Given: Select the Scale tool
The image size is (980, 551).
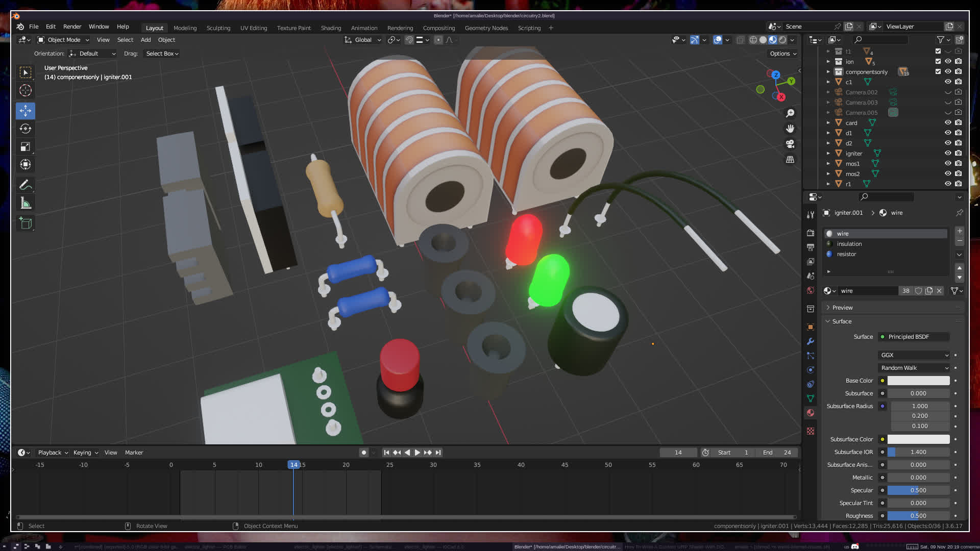Looking at the screenshot, I should click(26, 147).
